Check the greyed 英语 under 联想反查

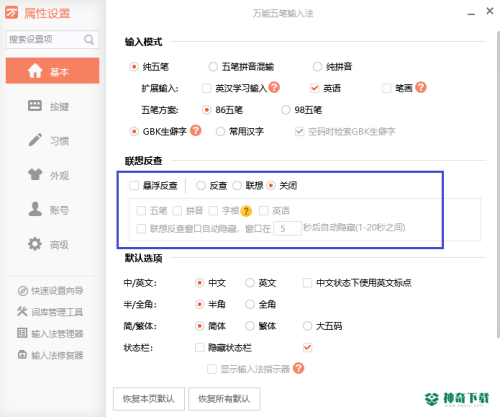click(x=264, y=211)
